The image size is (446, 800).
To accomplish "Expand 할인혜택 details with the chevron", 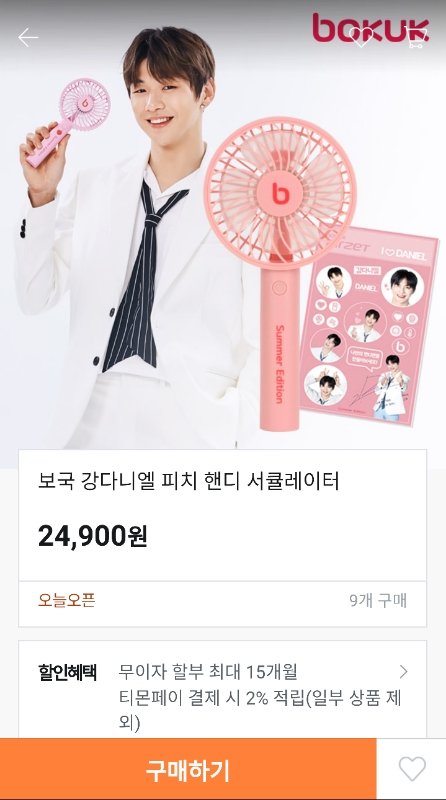I will [404, 671].
